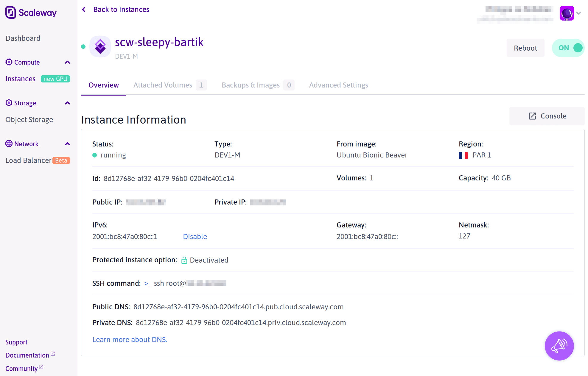Click the Reboot button

point(525,48)
